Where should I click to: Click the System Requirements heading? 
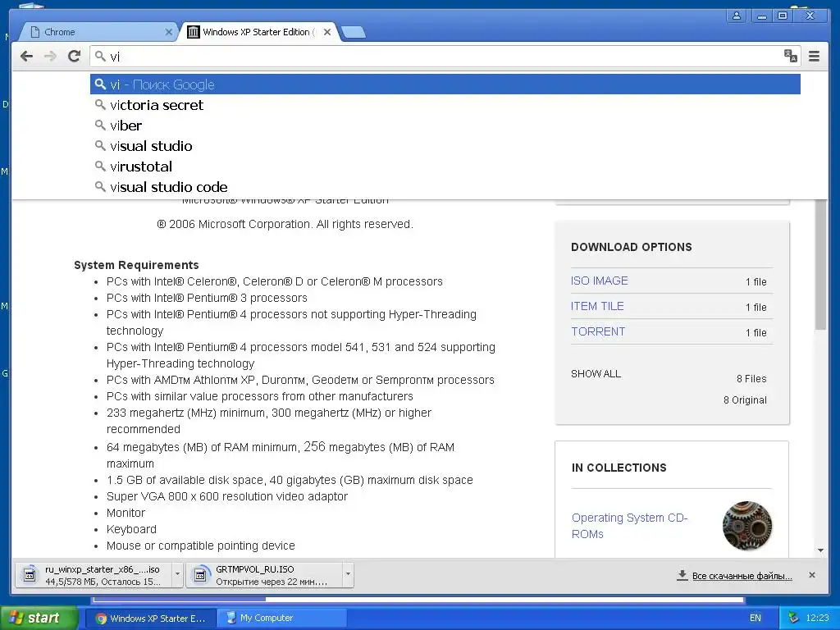point(136,265)
